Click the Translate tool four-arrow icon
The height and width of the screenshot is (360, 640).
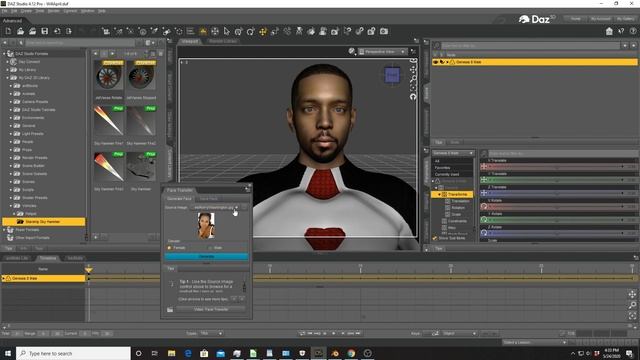tap(214, 31)
